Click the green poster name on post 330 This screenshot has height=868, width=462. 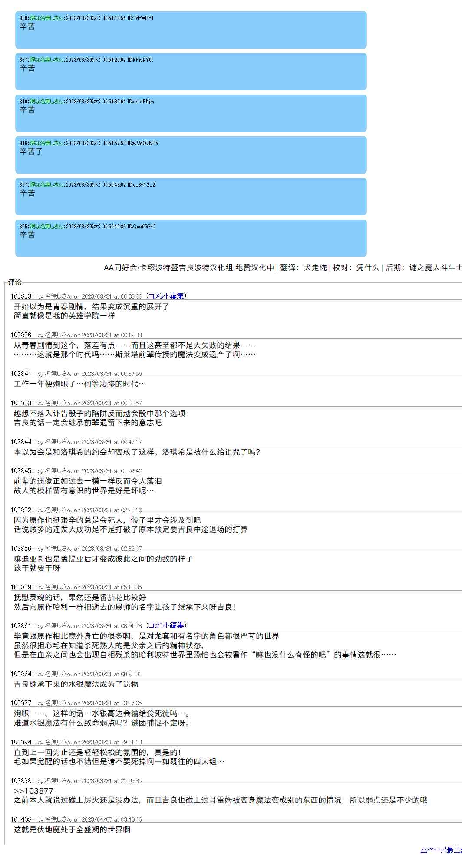[x=46, y=18]
